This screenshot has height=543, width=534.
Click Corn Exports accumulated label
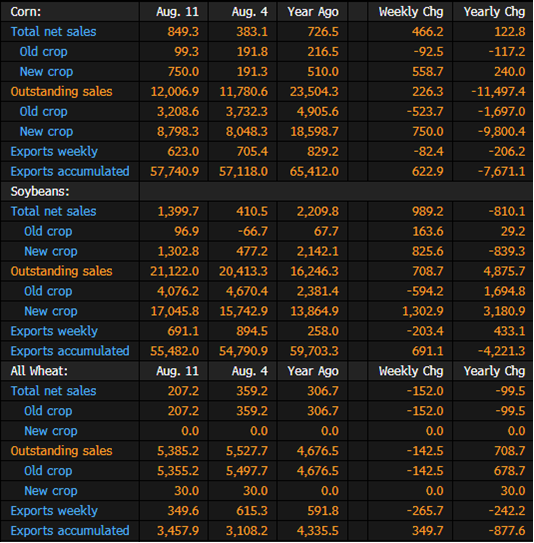[x=70, y=172]
